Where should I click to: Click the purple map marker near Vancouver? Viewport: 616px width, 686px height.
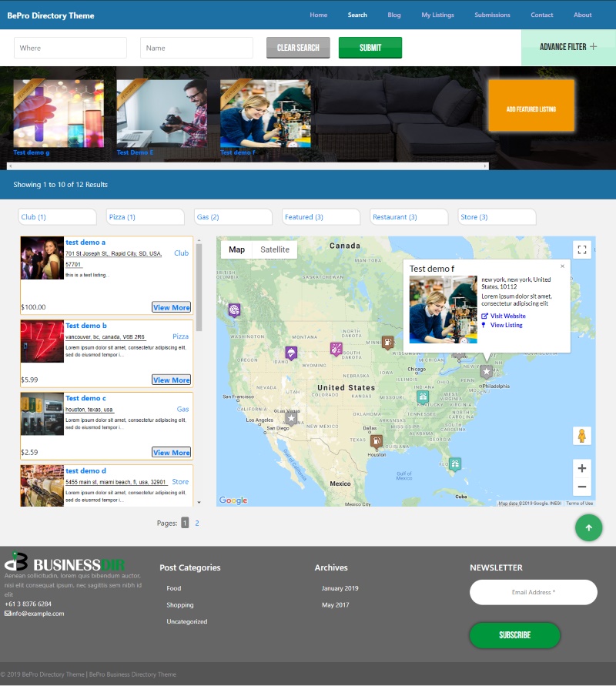[x=234, y=310]
